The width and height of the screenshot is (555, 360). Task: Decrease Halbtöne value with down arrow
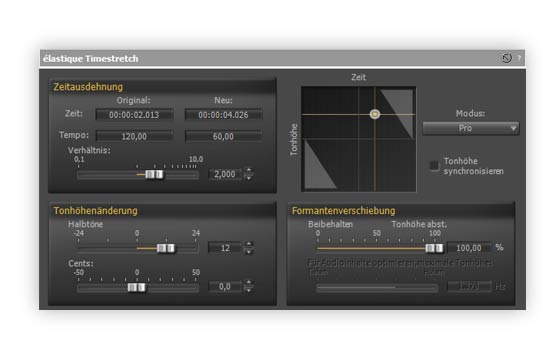click(249, 251)
